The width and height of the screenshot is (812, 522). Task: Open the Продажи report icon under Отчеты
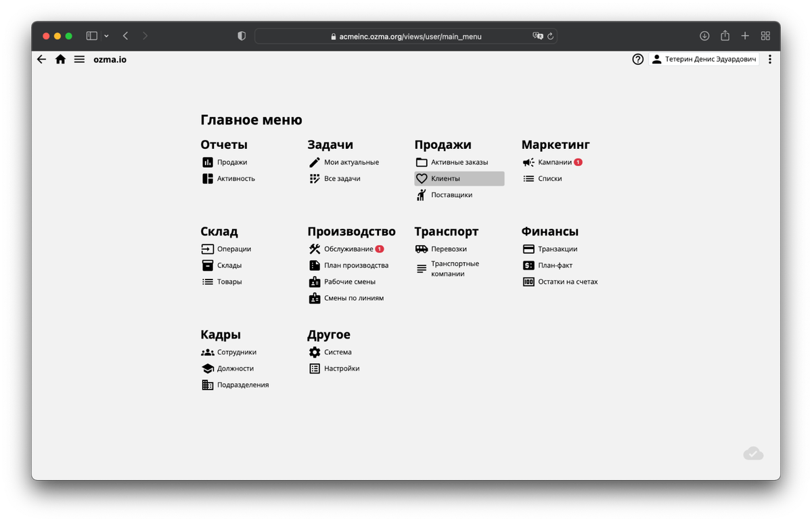[207, 162]
